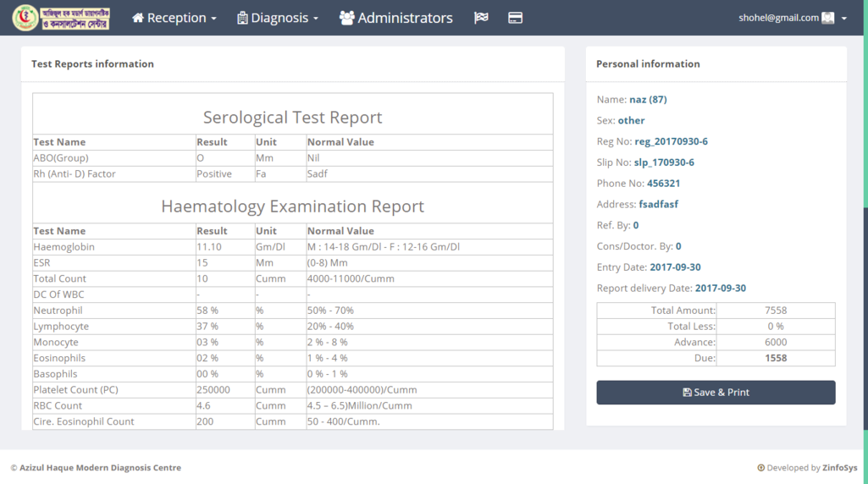Click the user avatar next to email

tap(828, 18)
